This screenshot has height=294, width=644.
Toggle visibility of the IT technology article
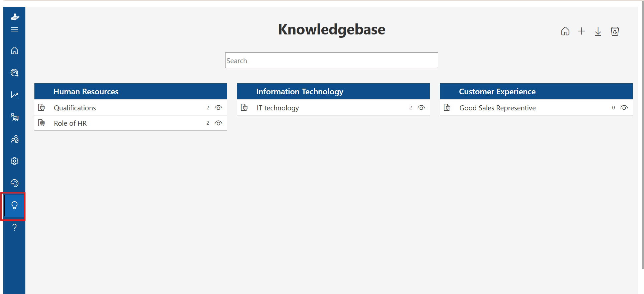421,107
